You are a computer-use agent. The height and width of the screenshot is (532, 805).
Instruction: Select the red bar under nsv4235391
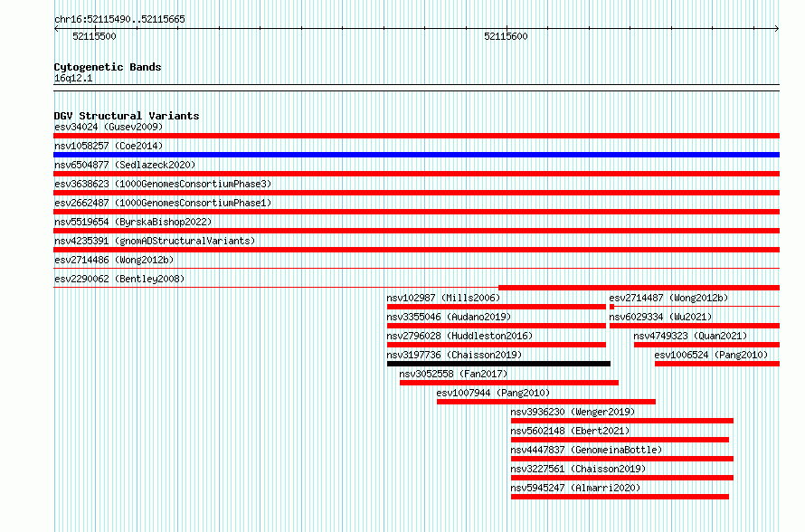(416, 250)
